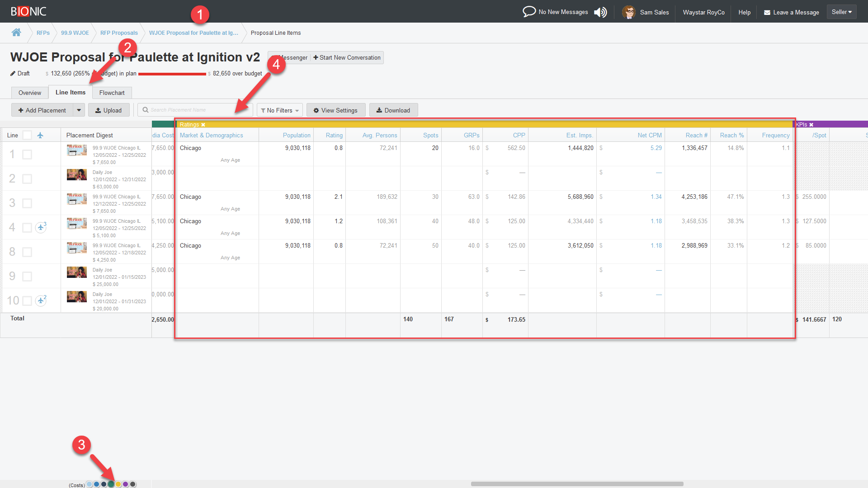
Task: Click the flight icon on line 4
Action: pyautogui.click(x=41, y=227)
